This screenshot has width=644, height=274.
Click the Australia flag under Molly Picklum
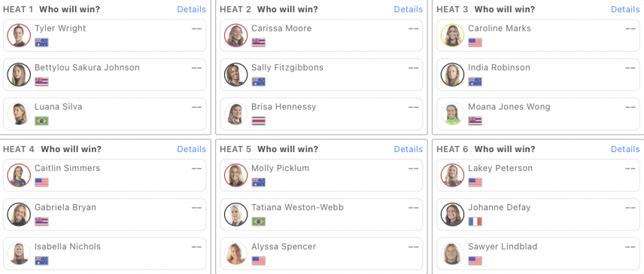pyautogui.click(x=258, y=182)
